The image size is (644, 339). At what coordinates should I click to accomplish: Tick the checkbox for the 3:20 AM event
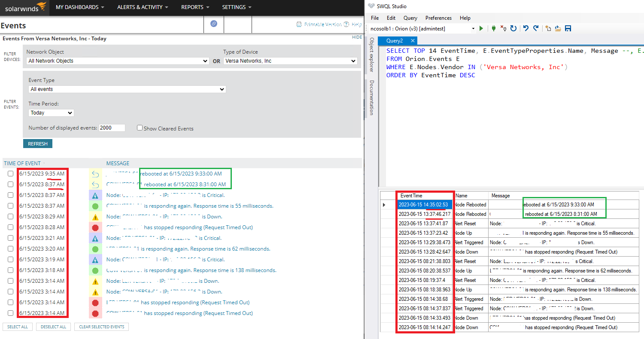[10, 249]
